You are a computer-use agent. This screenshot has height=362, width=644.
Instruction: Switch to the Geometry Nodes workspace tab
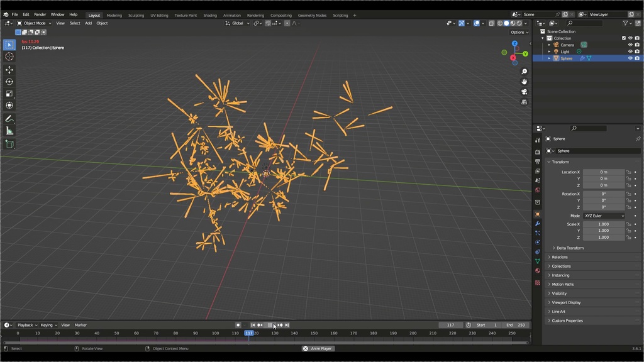(312, 15)
